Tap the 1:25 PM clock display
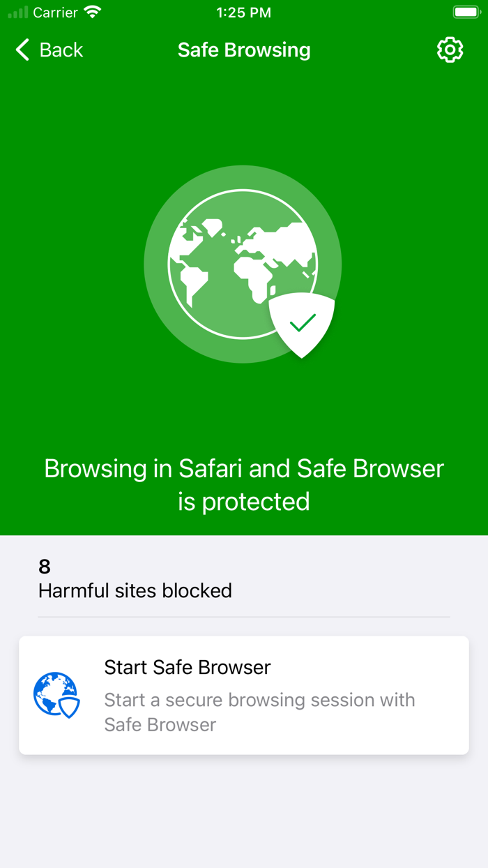The height and width of the screenshot is (868, 488). [x=243, y=12]
